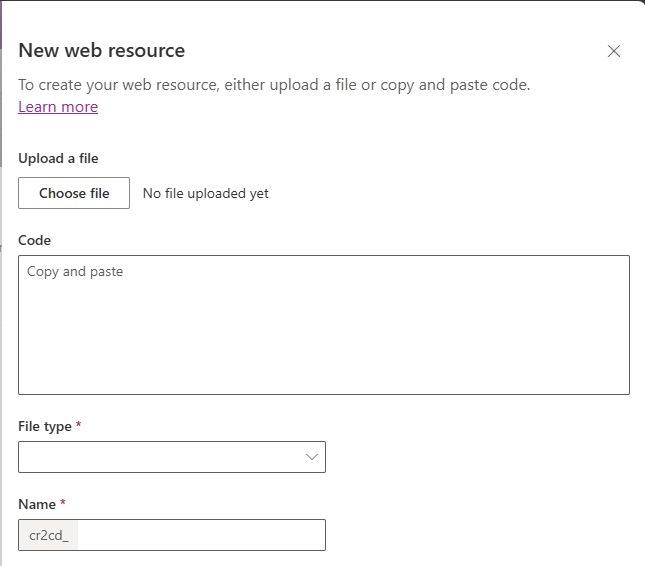Screen dimensions: 645x566
Task: Click into the Name text field
Action: (202, 535)
